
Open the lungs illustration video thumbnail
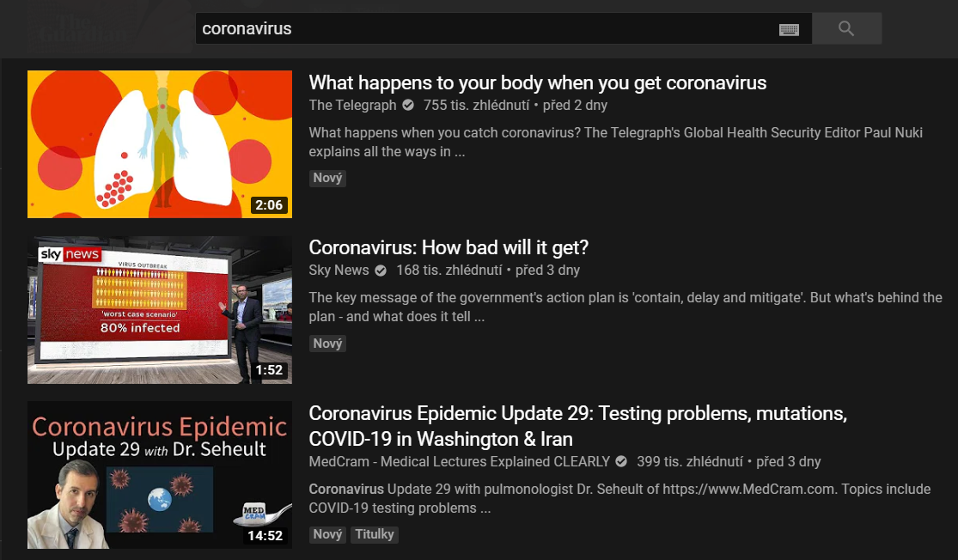point(160,144)
